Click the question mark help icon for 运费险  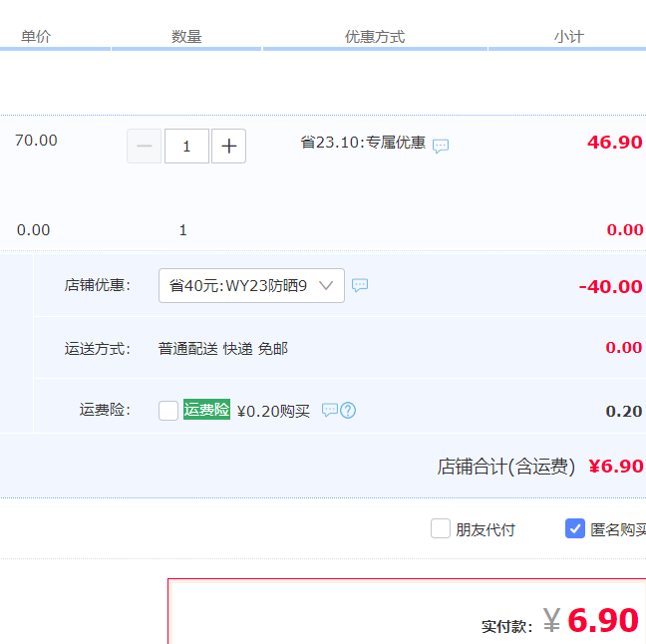348,410
